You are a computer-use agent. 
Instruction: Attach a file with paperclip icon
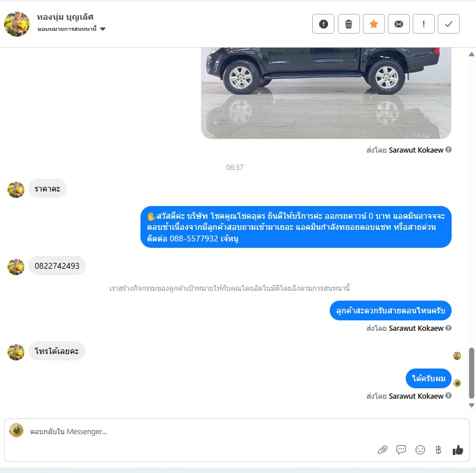(x=382, y=450)
